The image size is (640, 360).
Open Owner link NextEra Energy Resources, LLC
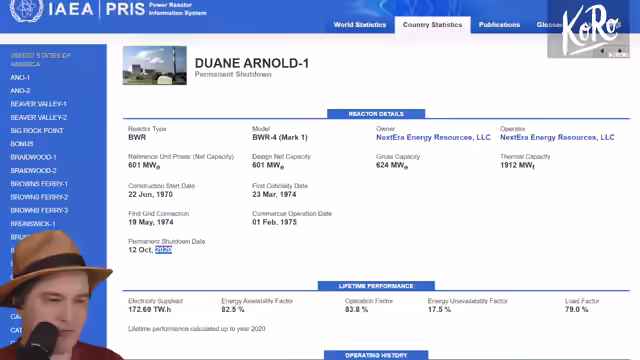pyautogui.click(x=433, y=138)
